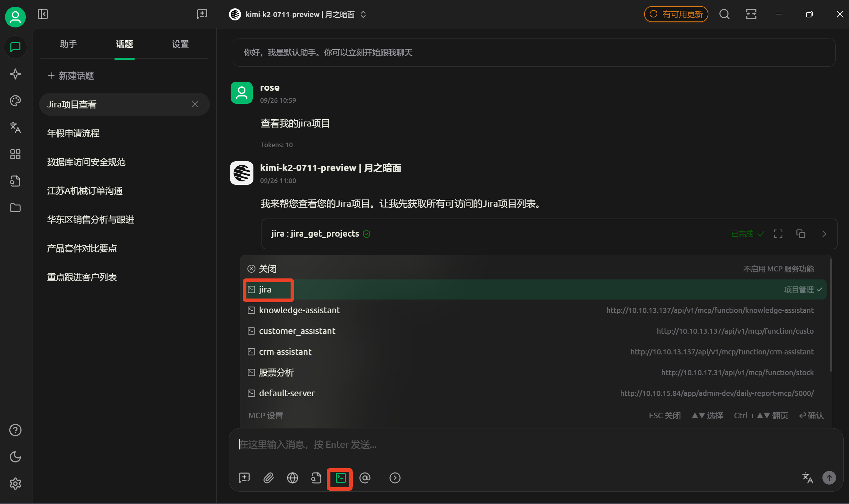Select the 关闭 option to disable MCP
849x504 pixels.
(x=267, y=269)
